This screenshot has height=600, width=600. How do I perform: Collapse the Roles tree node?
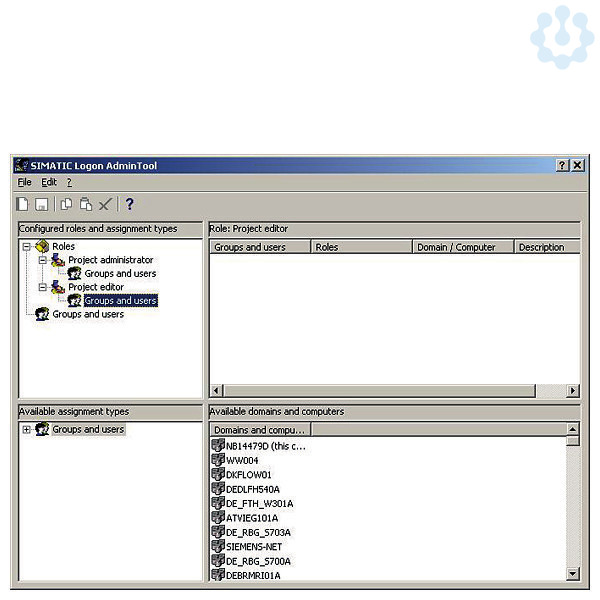pos(27,246)
